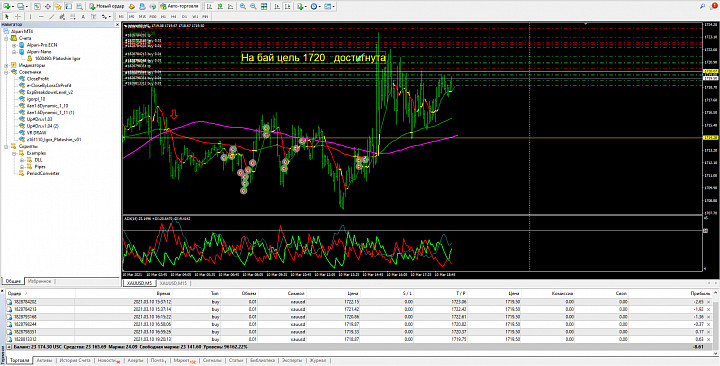Click the Новый ордер button

(107, 6)
